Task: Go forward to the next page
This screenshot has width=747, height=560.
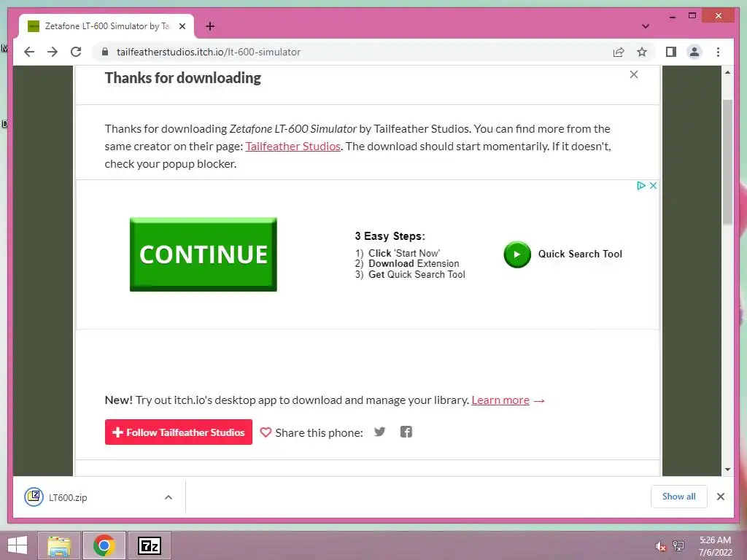Action: pyautogui.click(x=53, y=52)
